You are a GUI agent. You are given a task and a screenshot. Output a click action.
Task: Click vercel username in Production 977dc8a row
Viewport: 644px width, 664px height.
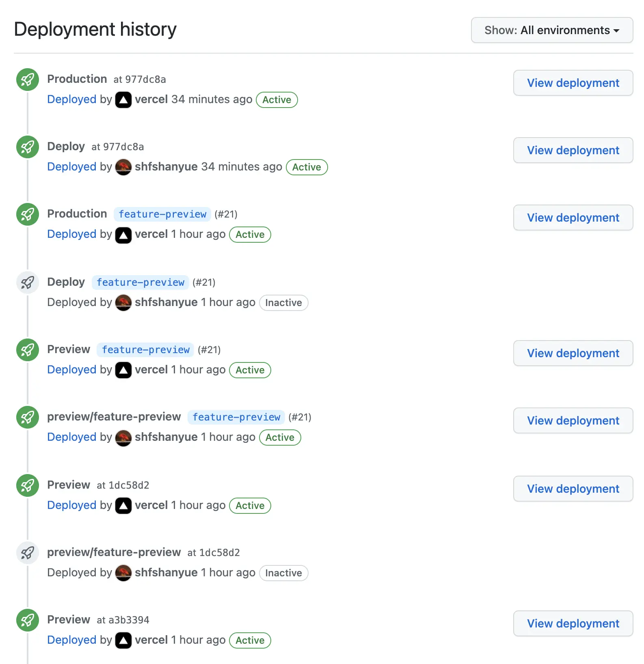pyautogui.click(x=151, y=99)
